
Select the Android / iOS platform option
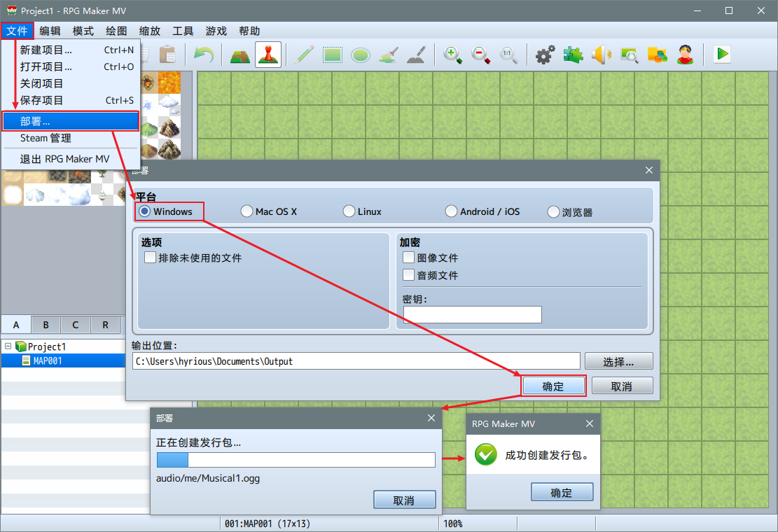click(451, 211)
